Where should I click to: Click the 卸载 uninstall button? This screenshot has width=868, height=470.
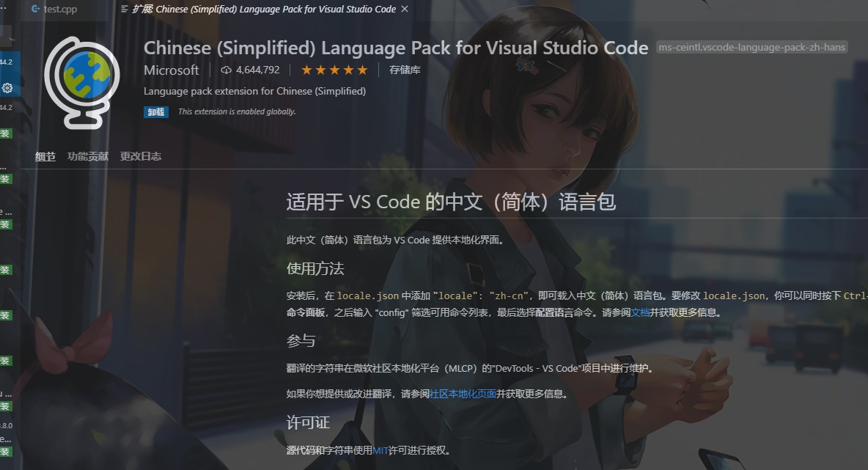[x=156, y=112]
